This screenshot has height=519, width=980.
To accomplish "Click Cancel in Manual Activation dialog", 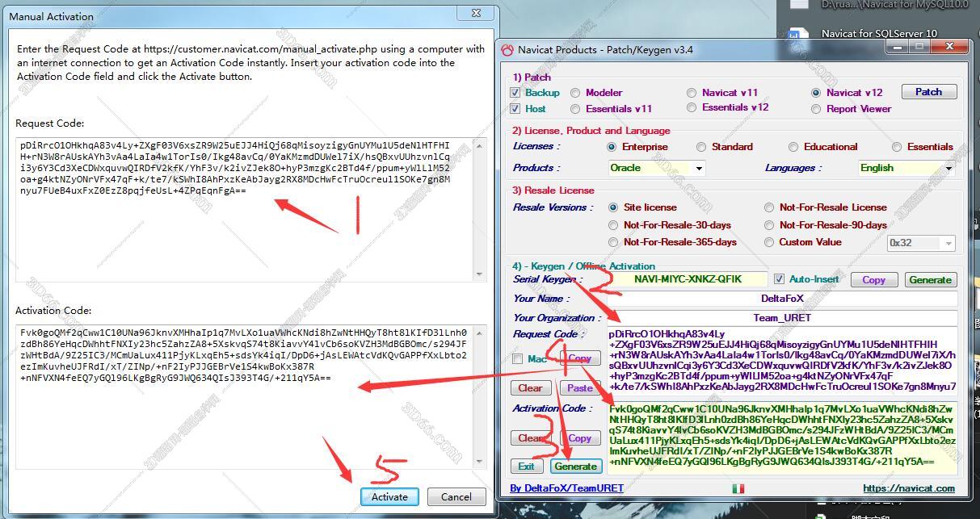I will point(456,496).
